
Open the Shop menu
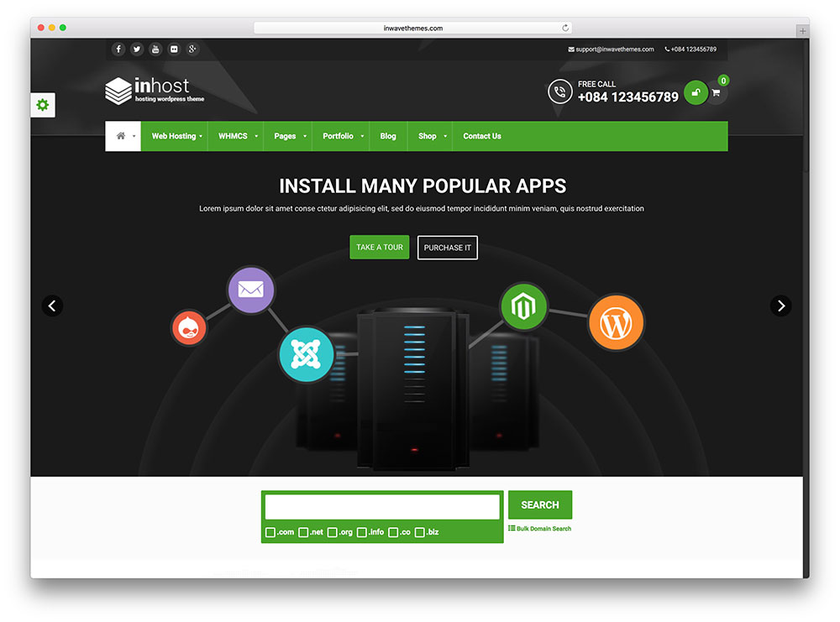[x=428, y=136]
